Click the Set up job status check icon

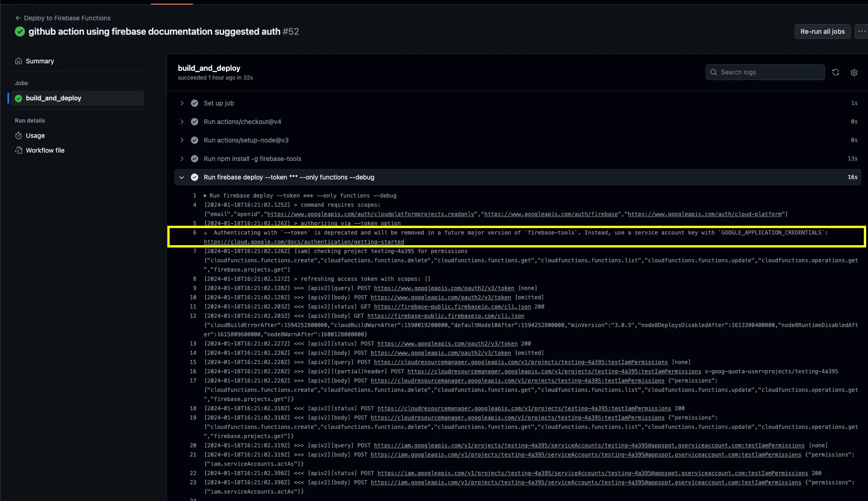(195, 103)
